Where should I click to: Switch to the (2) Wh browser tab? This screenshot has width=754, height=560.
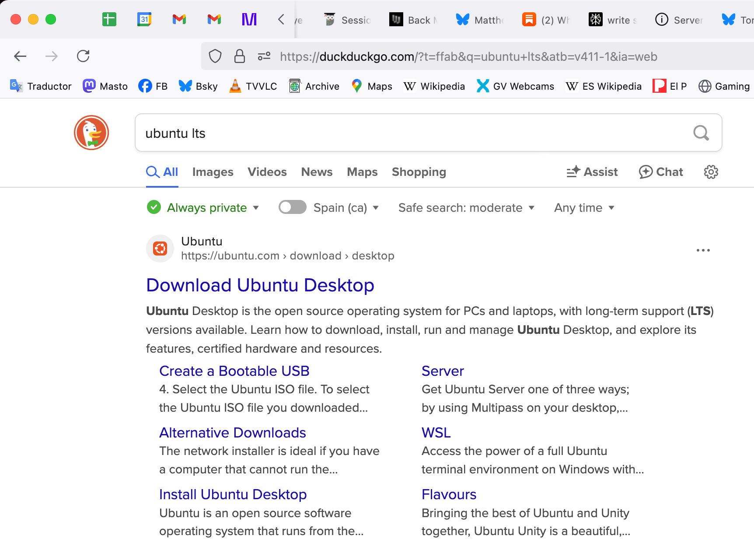[547, 20]
